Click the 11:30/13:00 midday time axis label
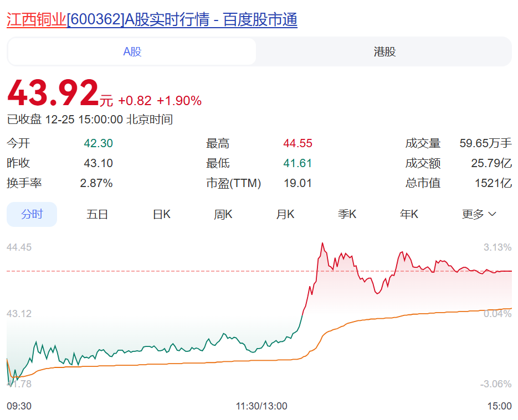Screen dimensions: 518x420 [x=261, y=406]
